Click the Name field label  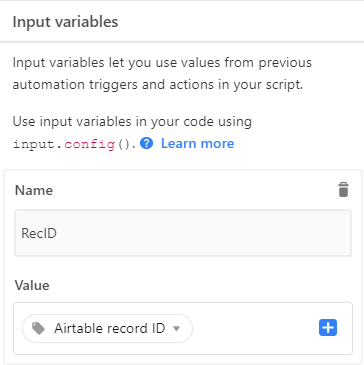tap(34, 190)
